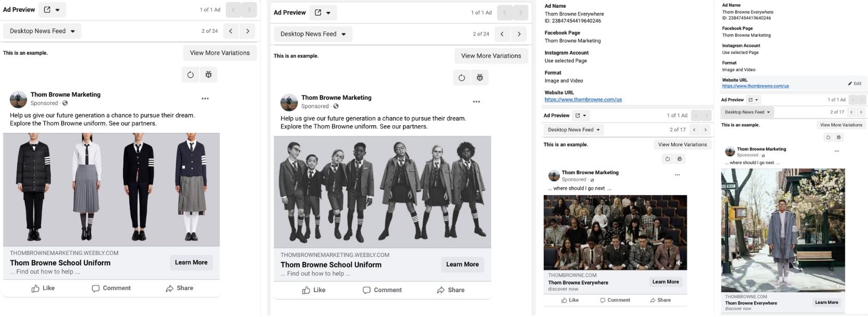Click the page avatar on the seated audience video post
Viewport: 868px width, 317px height.
point(553,175)
